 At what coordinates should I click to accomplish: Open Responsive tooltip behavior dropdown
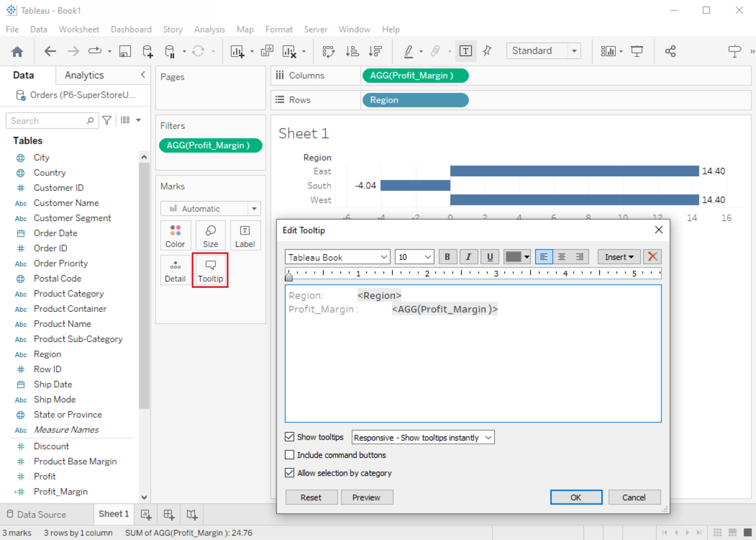423,437
